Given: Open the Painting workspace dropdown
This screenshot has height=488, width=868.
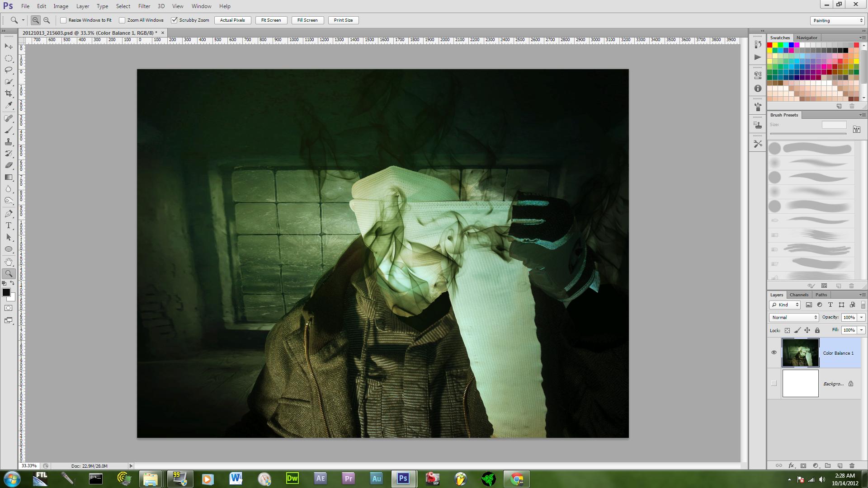Looking at the screenshot, I should point(837,20).
